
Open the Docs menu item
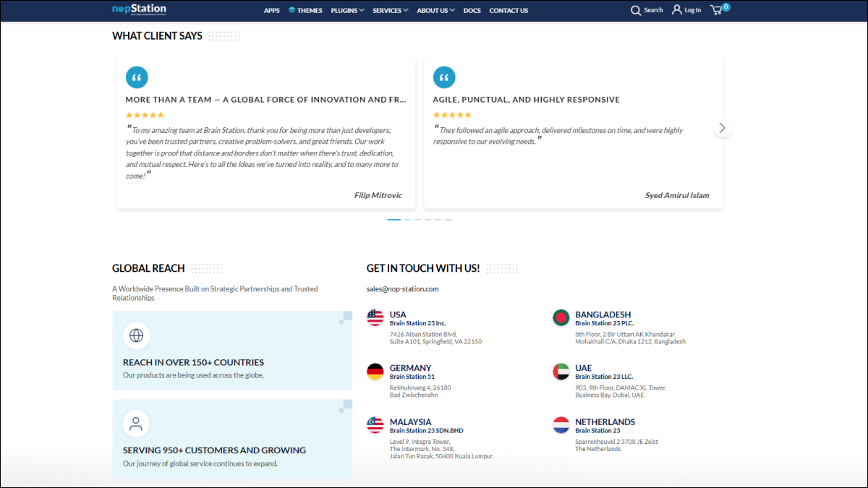click(x=472, y=10)
